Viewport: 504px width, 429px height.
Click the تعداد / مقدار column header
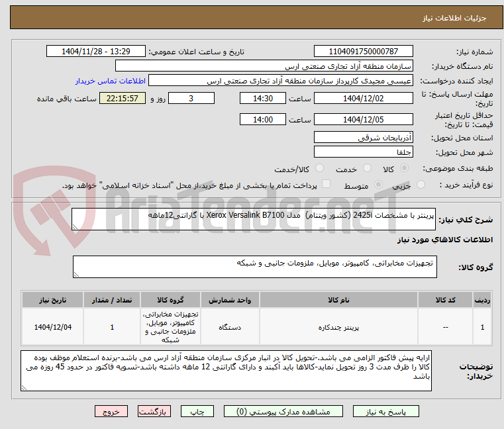(x=112, y=300)
